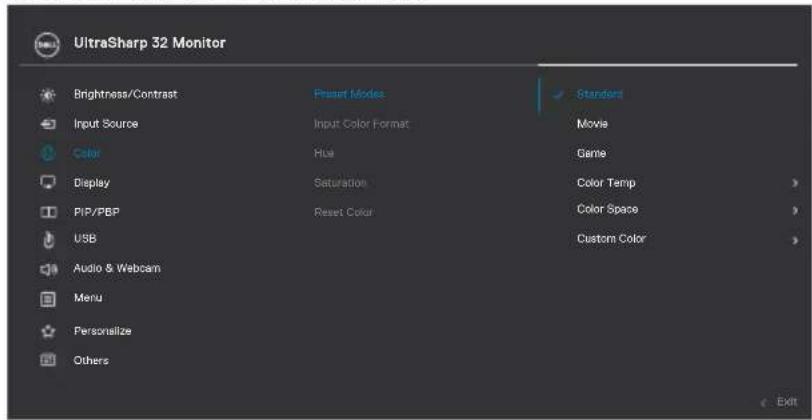Open the Others menu
Image resolution: width=812 pixels, height=420 pixels.
pyautogui.click(x=91, y=360)
